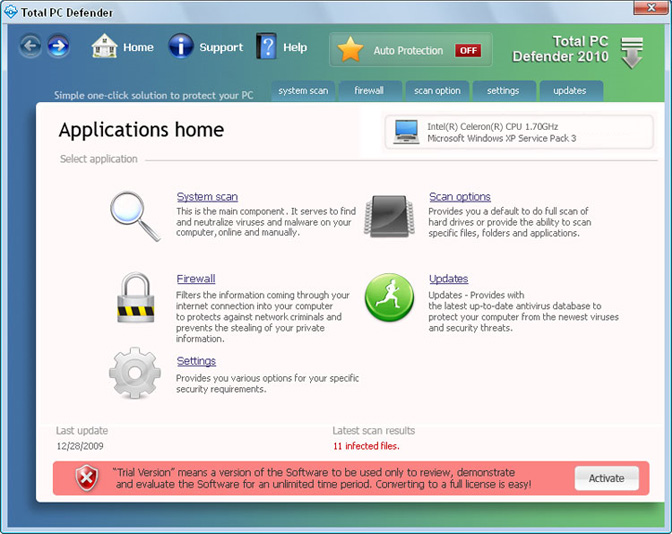
Task: Click the forward arrow navigation icon
Action: pos(58,46)
